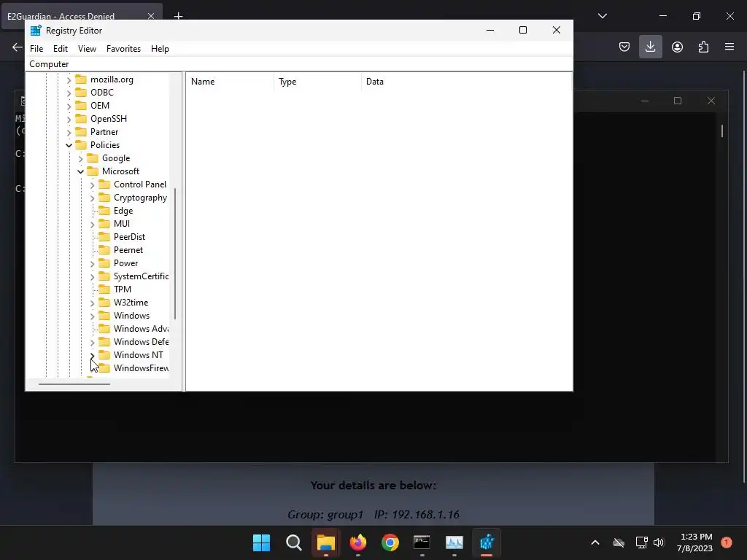Expand the mozilla.org key
Screen dimensions: 747x560
tap(69, 80)
